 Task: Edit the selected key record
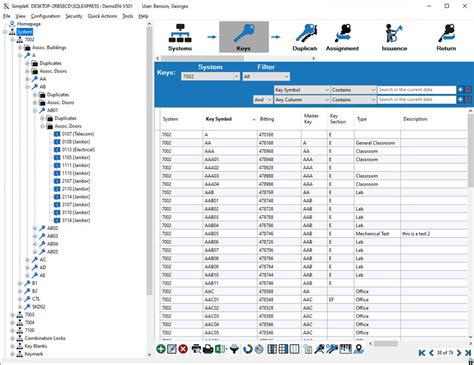point(172,349)
